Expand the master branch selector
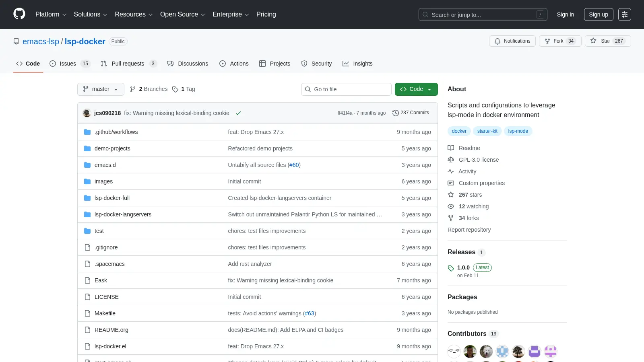This screenshot has width=644, height=362. click(x=101, y=89)
